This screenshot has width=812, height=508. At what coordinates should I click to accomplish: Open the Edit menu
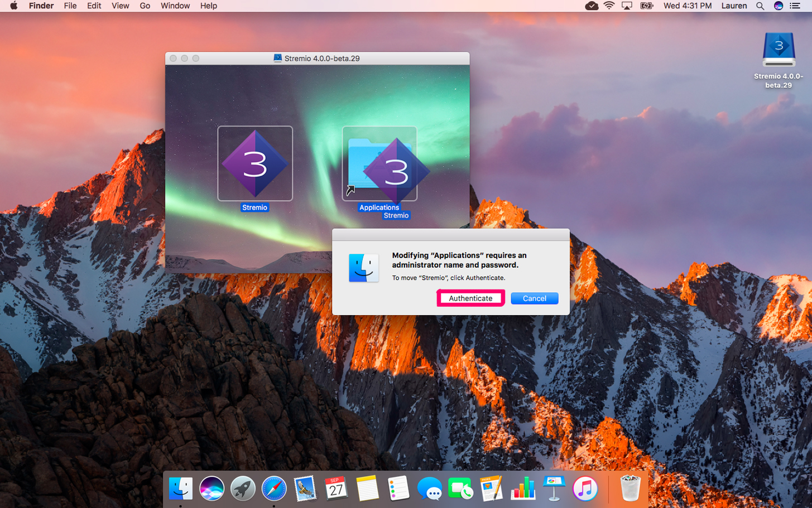click(x=94, y=6)
